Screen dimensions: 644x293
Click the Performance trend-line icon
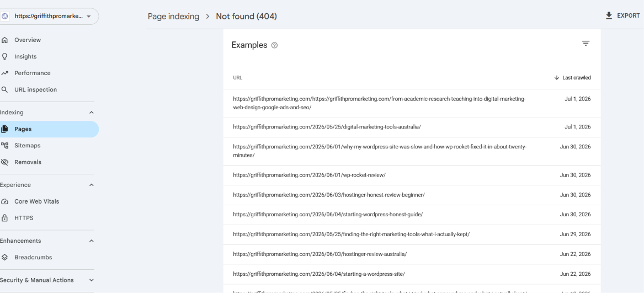click(5, 73)
